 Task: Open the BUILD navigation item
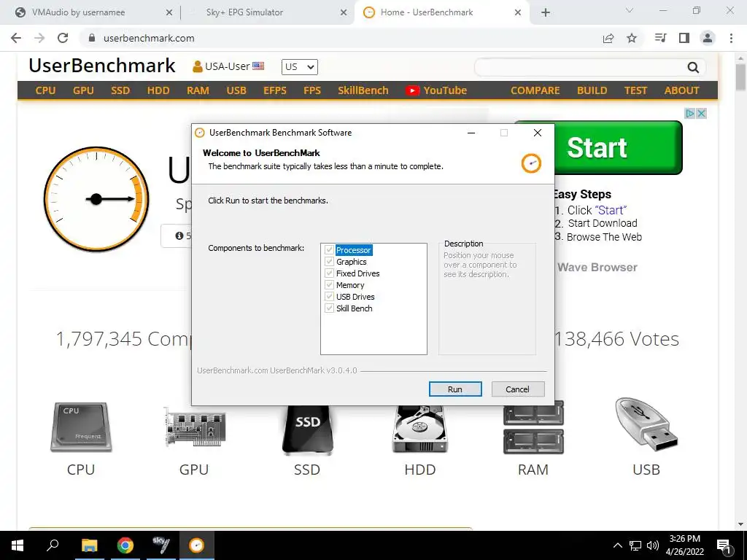tap(592, 90)
